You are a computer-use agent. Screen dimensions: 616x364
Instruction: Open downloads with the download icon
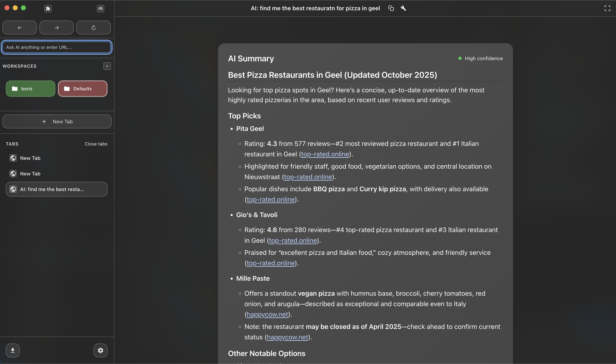[x=13, y=350]
